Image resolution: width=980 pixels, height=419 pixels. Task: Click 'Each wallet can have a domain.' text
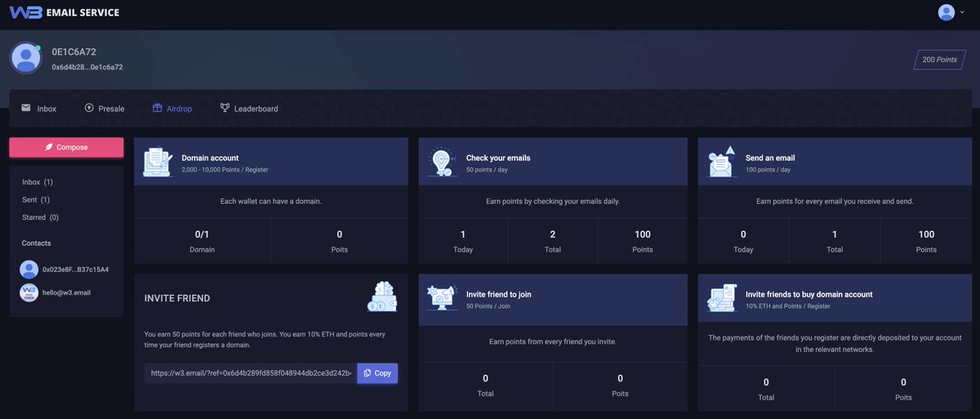click(271, 201)
